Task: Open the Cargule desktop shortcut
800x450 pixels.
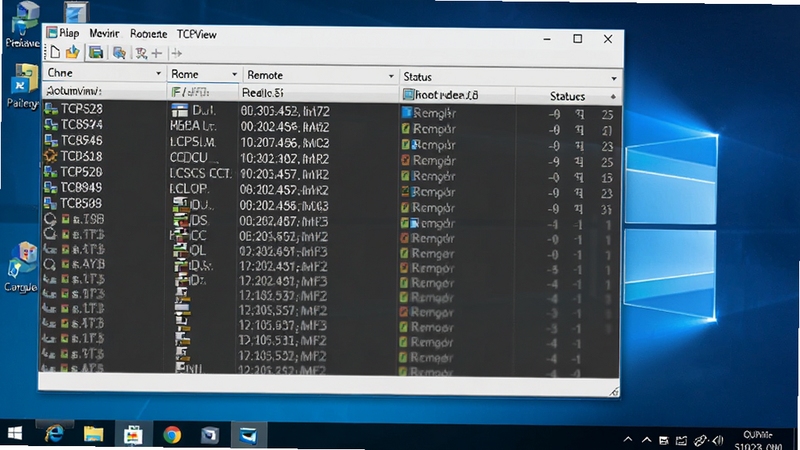Action: point(21,266)
